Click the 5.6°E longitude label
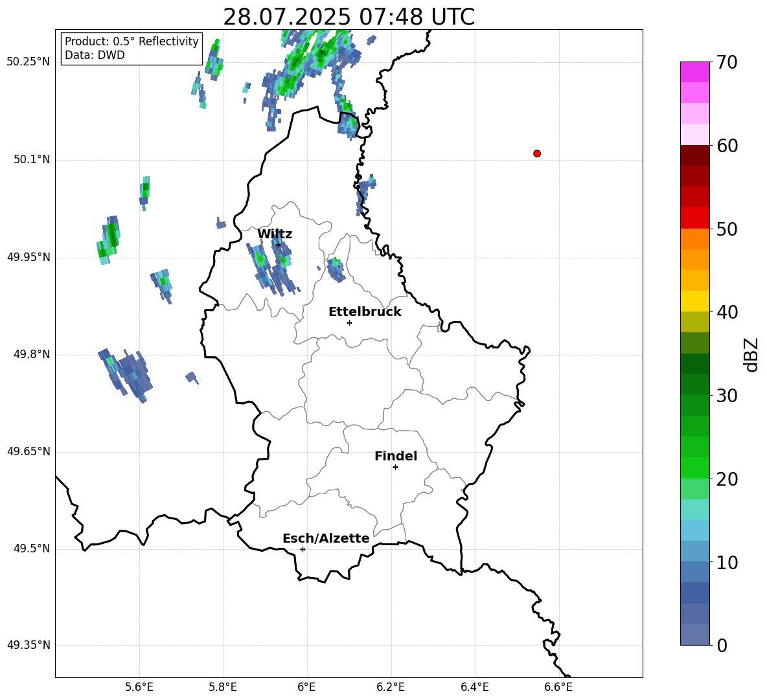Screen dimensions: 767x700 [139, 687]
